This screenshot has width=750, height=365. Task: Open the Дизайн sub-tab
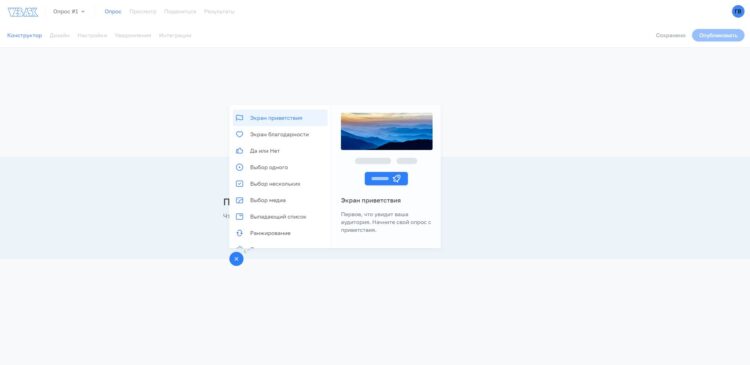[x=59, y=35]
